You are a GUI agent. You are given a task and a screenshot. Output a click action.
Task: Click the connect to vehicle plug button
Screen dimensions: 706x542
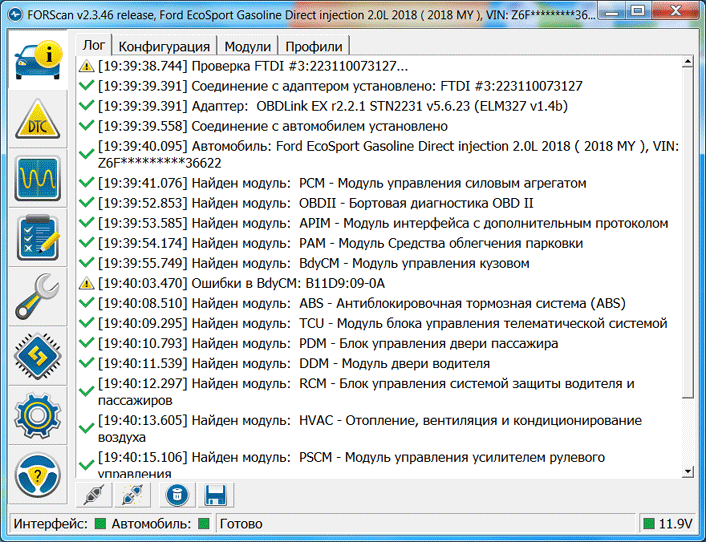(x=95, y=495)
